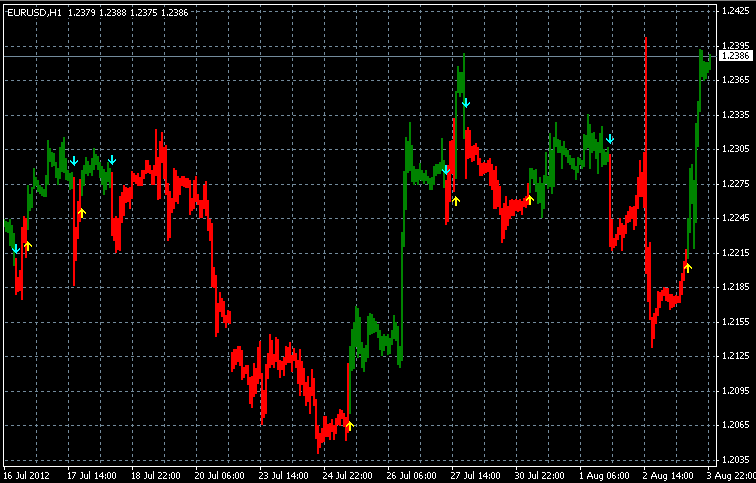
Task: Select price level 1.2185 on the axis
Action: tap(736, 287)
